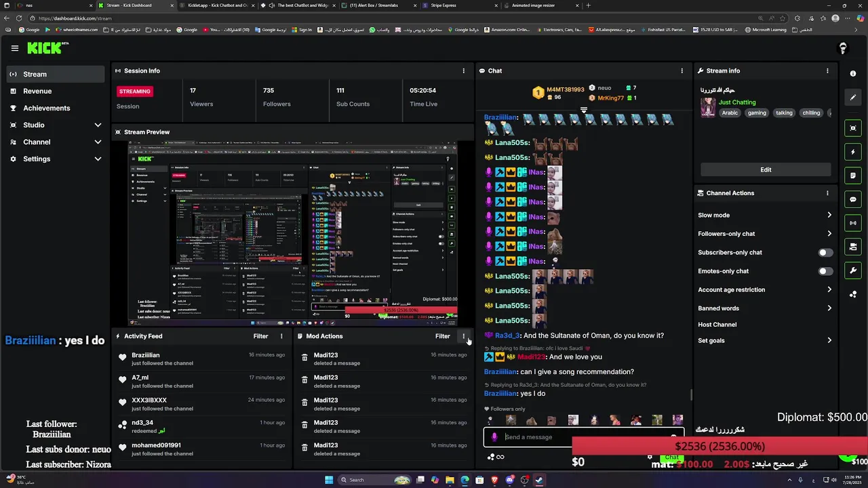Screen dimensions: 868x488
Task: Toggle the channel actions widget icon
Action: pyautogui.click(x=853, y=247)
